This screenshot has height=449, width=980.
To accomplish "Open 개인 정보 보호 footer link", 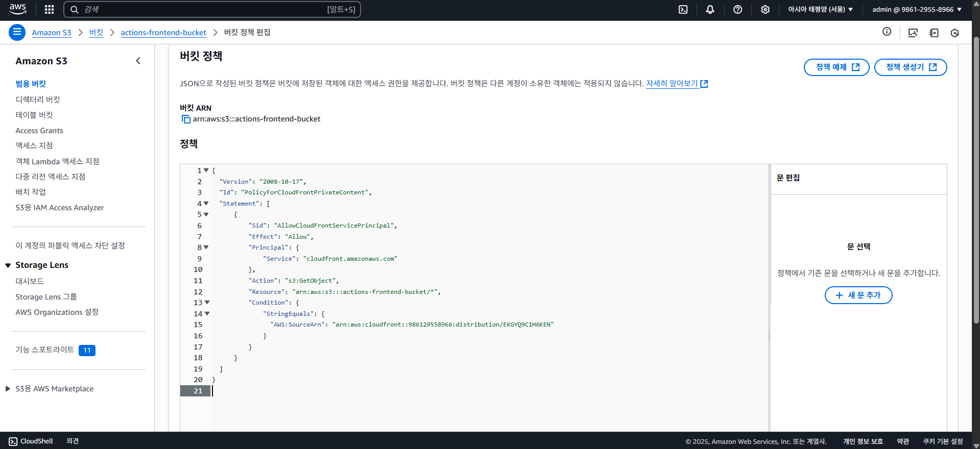I will (x=863, y=441).
